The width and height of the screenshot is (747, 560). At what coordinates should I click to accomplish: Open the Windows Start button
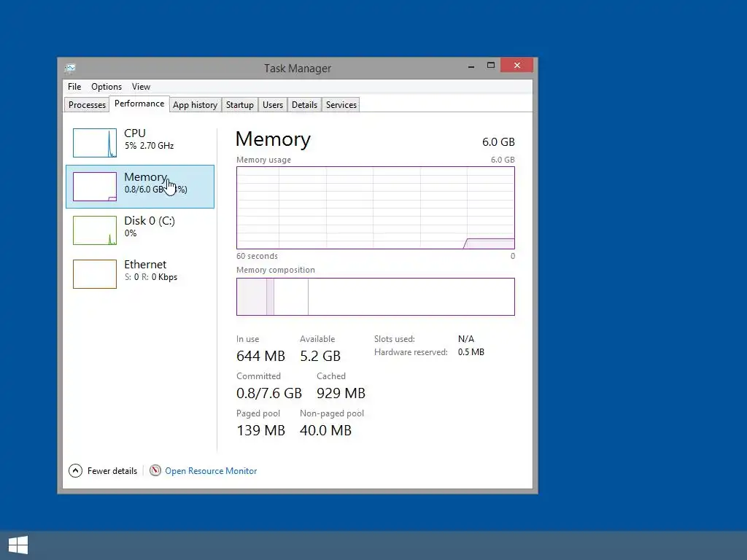tap(18, 545)
